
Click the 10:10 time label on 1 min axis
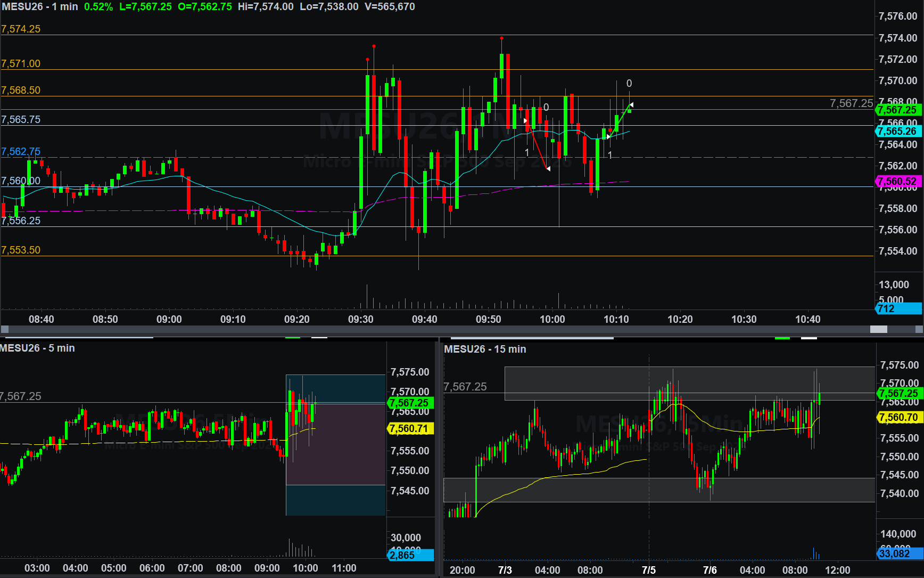(616, 320)
